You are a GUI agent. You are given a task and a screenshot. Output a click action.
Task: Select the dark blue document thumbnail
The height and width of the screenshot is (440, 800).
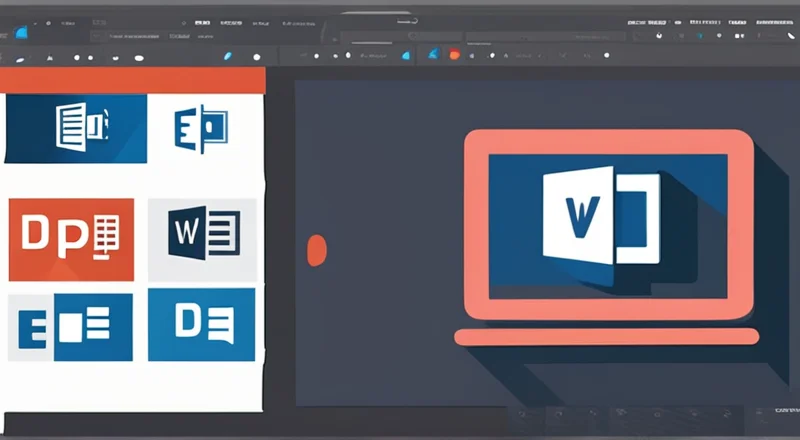tap(76, 129)
